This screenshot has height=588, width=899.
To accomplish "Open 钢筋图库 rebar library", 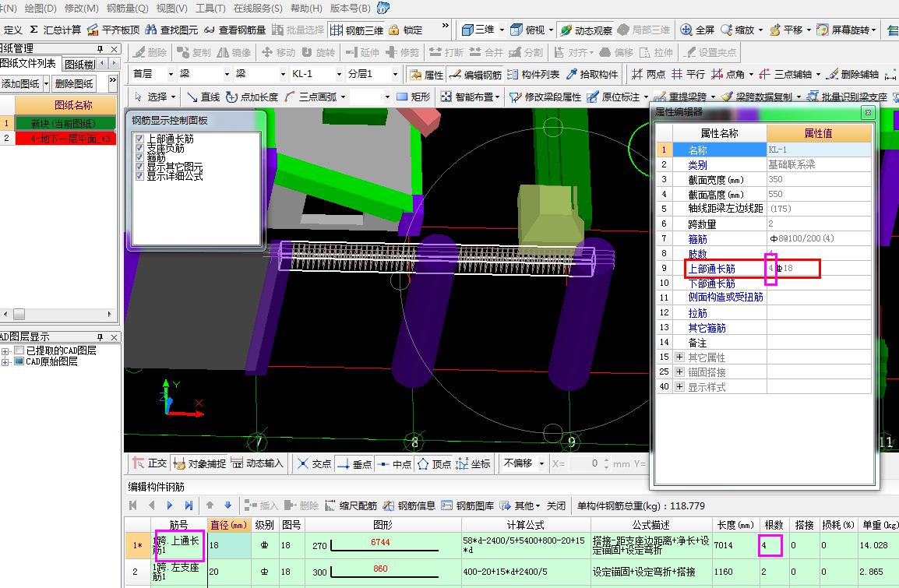I will 468,505.
